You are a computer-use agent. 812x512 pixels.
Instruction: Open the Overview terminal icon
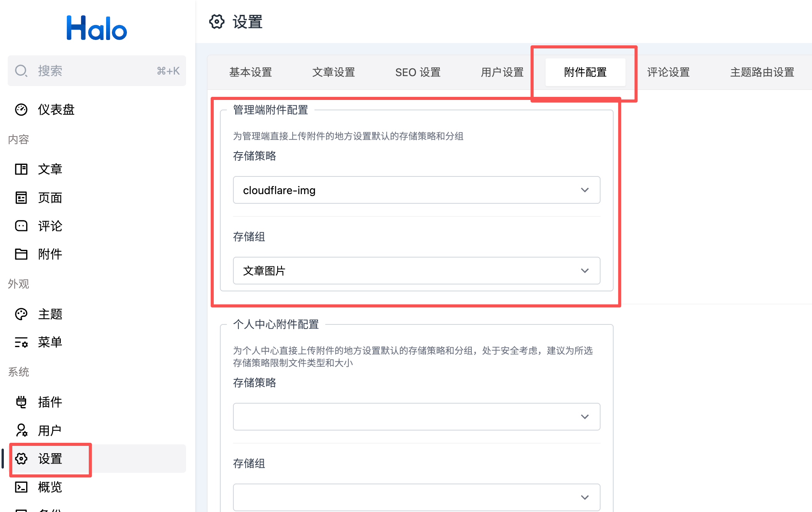pyautogui.click(x=21, y=487)
